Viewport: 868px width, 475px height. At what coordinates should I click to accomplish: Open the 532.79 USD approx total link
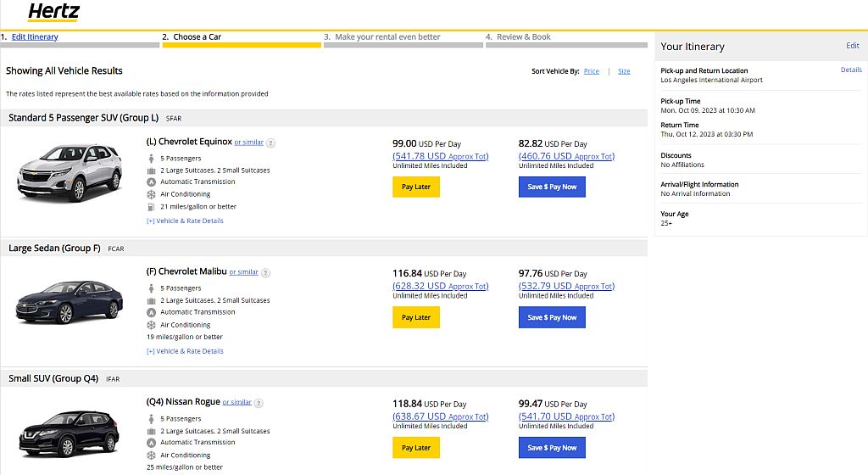tap(566, 286)
